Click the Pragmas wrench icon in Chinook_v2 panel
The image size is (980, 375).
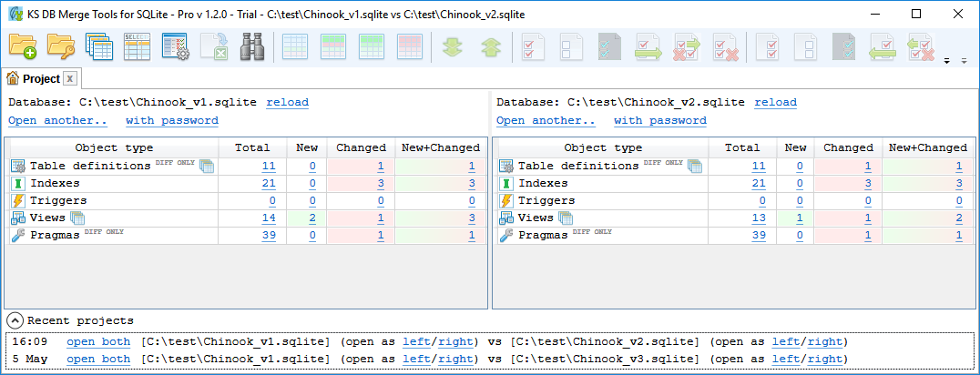coord(506,236)
